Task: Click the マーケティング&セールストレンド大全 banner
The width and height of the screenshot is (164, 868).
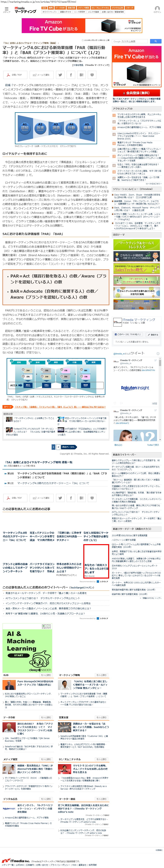Action: coord(137,244)
